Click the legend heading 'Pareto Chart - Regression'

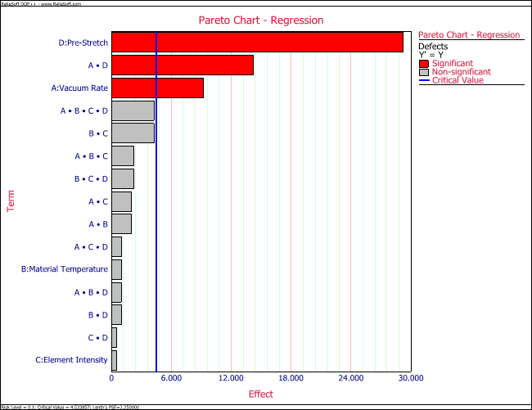pyautogui.click(x=469, y=35)
